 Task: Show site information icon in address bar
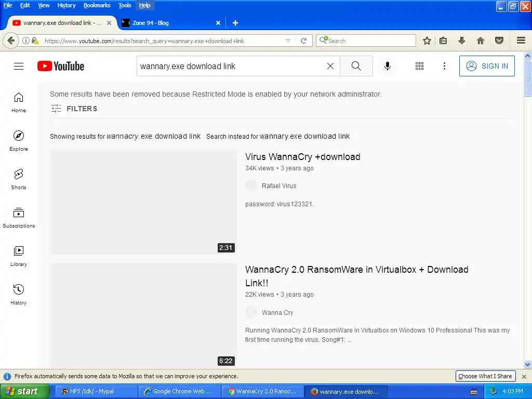(x=26, y=41)
